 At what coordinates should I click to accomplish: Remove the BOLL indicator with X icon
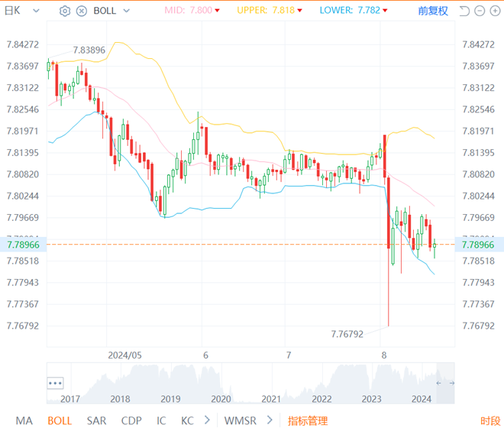tap(81, 11)
